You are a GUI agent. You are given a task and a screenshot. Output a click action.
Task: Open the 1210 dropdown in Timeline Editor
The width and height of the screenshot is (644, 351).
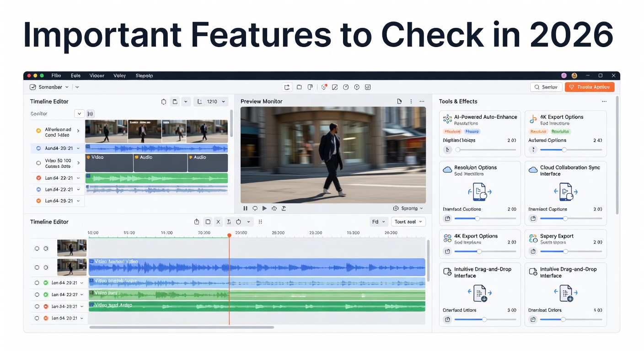point(210,101)
